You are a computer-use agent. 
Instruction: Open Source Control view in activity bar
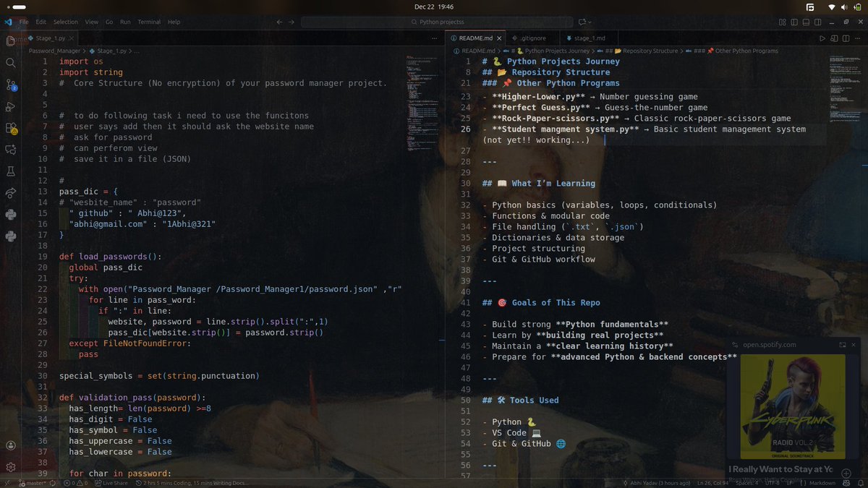click(10, 85)
